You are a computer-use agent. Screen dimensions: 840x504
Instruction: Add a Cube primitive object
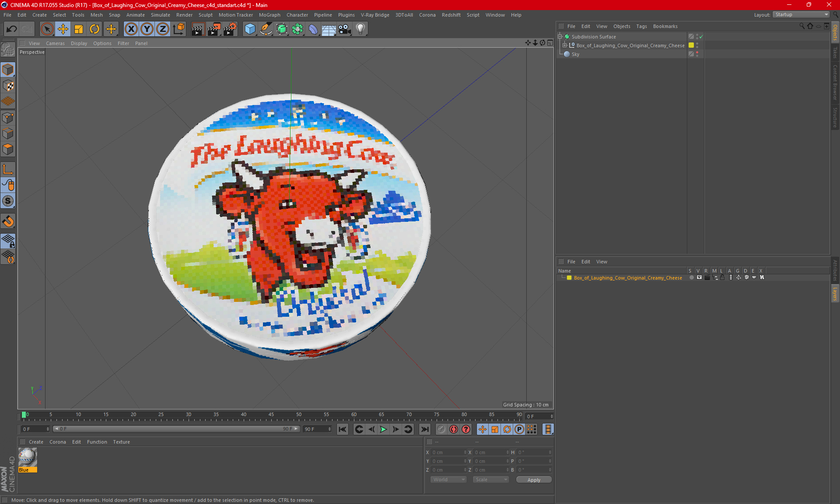(250, 29)
